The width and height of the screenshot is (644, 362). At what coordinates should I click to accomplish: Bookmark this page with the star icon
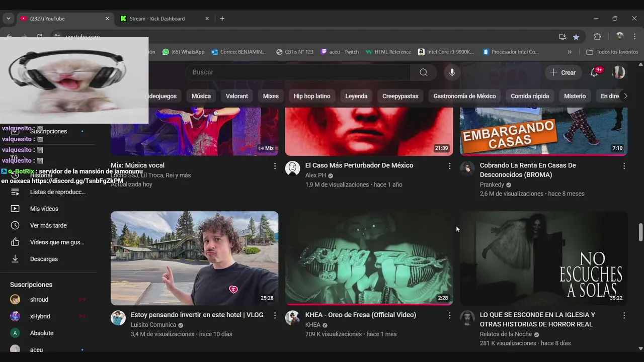[x=576, y=37]
